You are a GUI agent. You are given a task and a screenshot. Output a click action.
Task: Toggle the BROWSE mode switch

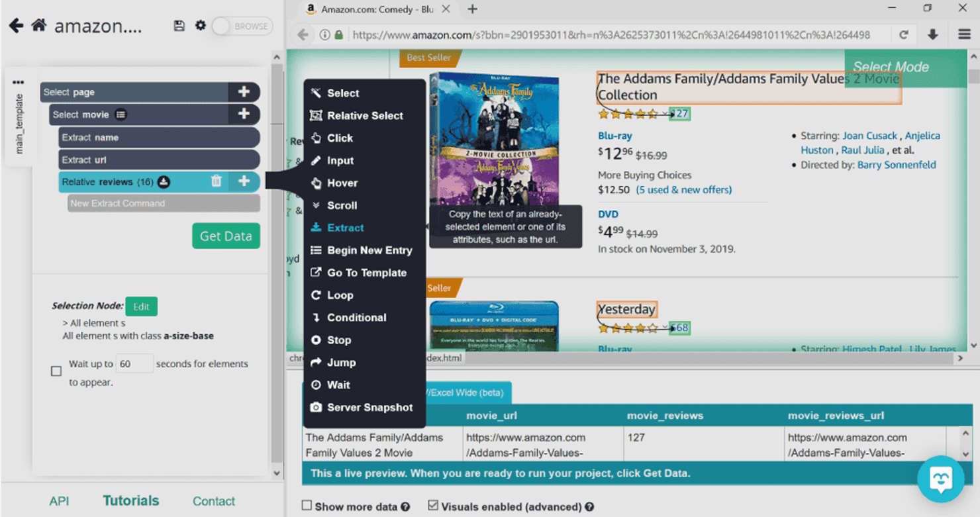click(x=242, y=26)
